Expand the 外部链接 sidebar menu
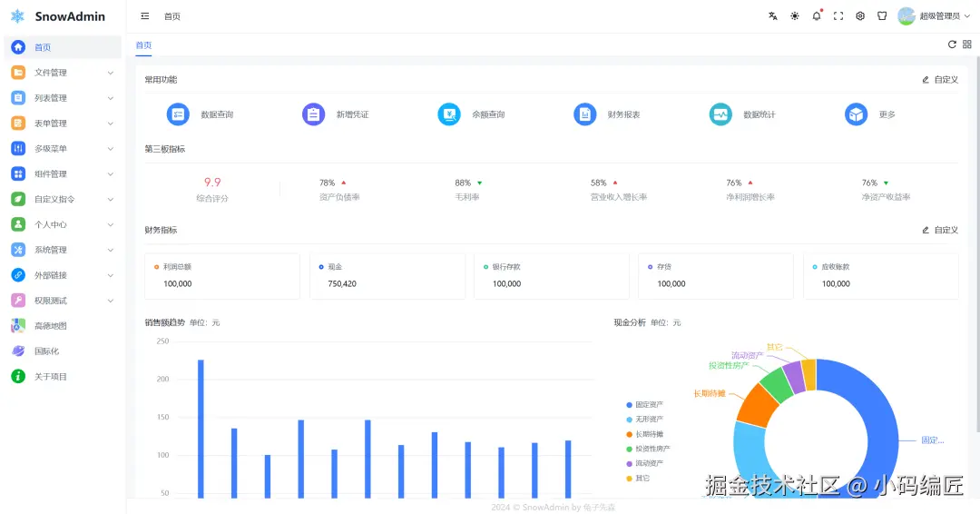Screen dimensions: 980x514 (63, 275)
